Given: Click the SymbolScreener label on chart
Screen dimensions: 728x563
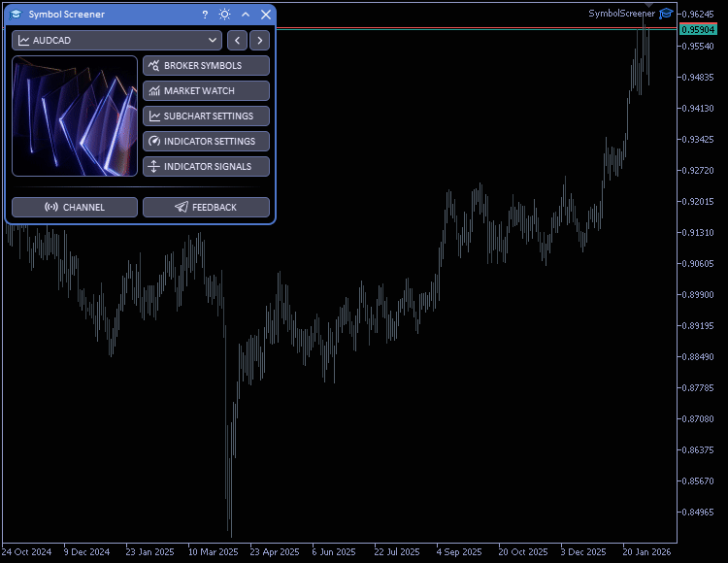Looking at the screenshot, I should [x=621, y=14].
